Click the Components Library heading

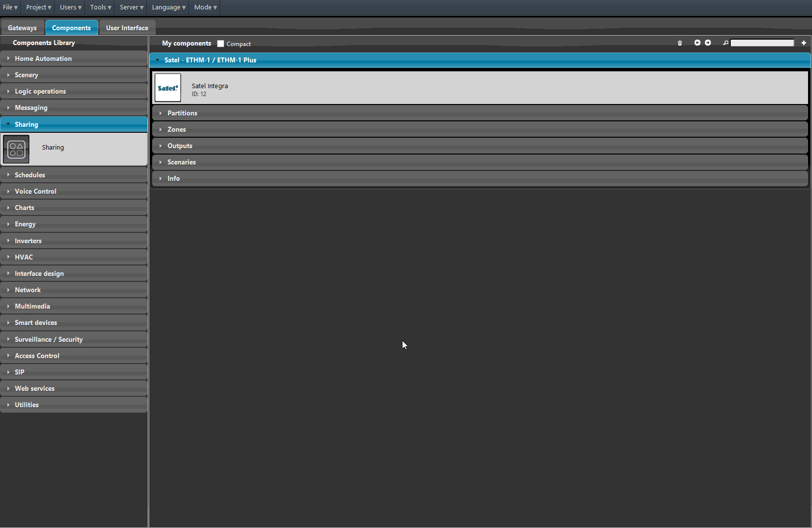point(44,43)
